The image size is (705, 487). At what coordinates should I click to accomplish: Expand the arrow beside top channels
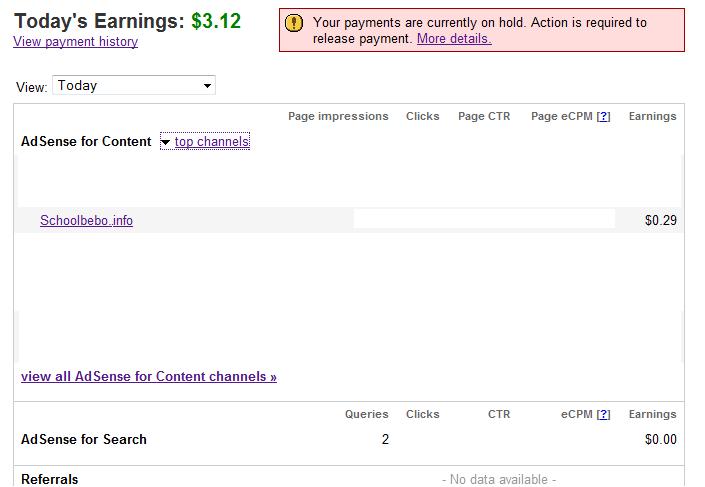[x=165, y=142]
